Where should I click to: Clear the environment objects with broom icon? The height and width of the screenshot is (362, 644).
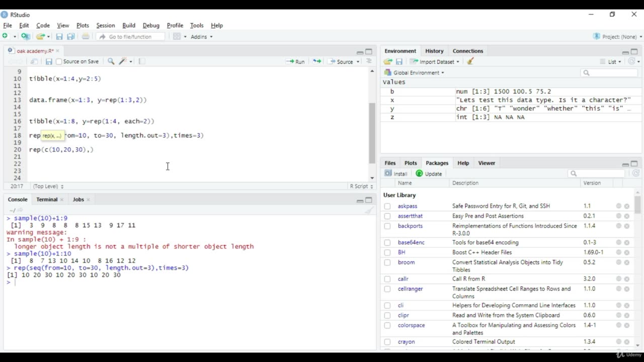(470, 61)
